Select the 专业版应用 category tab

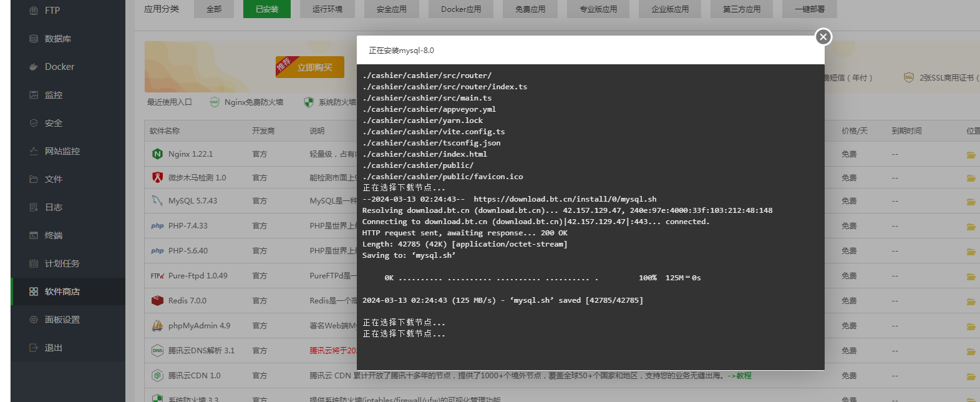point(599,9)
